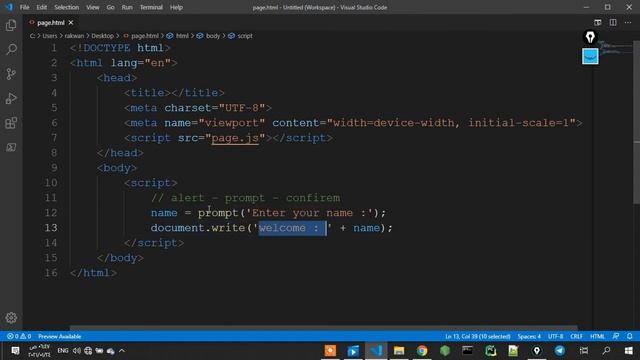Open the File menu
640x360 pixels.
24,7
